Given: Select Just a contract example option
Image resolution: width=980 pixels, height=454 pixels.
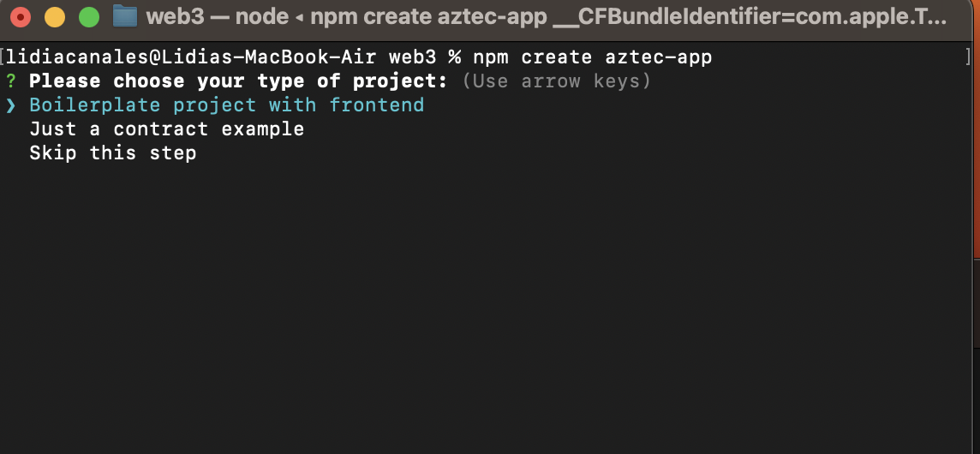Looking at the screenshot, I should coord(167,129).
